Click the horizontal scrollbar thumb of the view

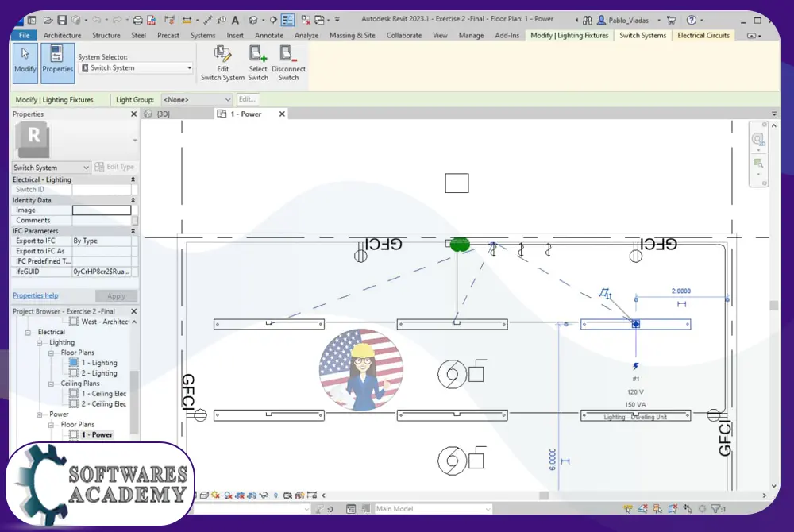point(544,495)
